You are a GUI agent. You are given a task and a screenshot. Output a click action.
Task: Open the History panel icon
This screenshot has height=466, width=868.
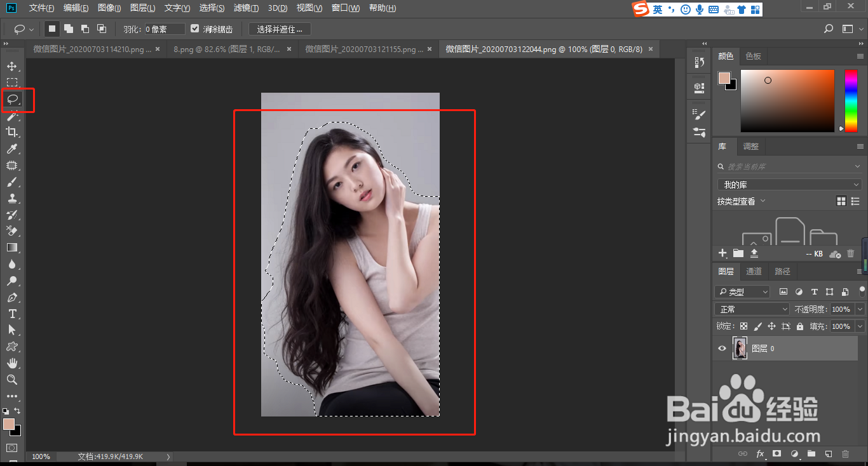(700, 62)
